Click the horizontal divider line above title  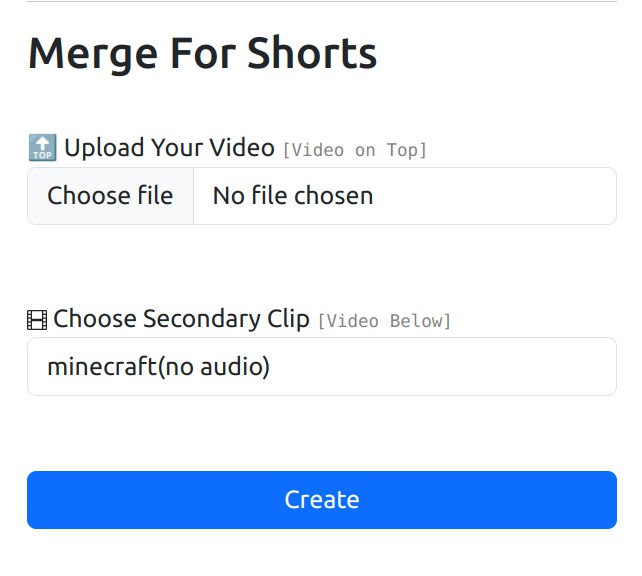322,1
